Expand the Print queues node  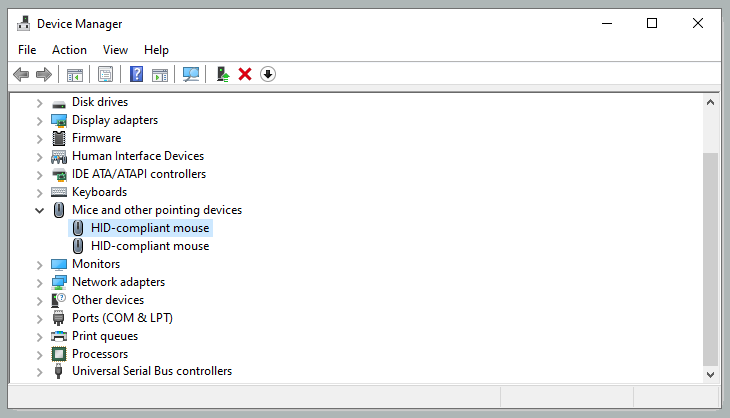pyautogui.click(x=40, y=337)
